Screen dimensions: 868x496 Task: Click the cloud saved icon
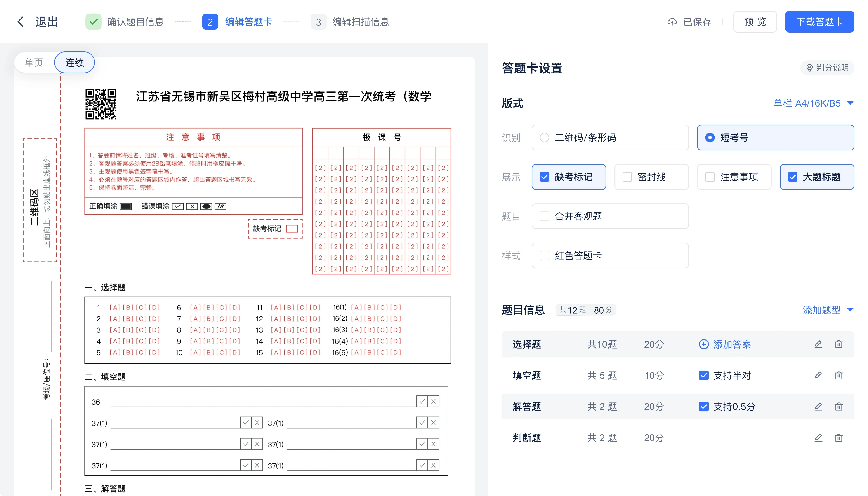pyautogui.click(x=672, y=22)
